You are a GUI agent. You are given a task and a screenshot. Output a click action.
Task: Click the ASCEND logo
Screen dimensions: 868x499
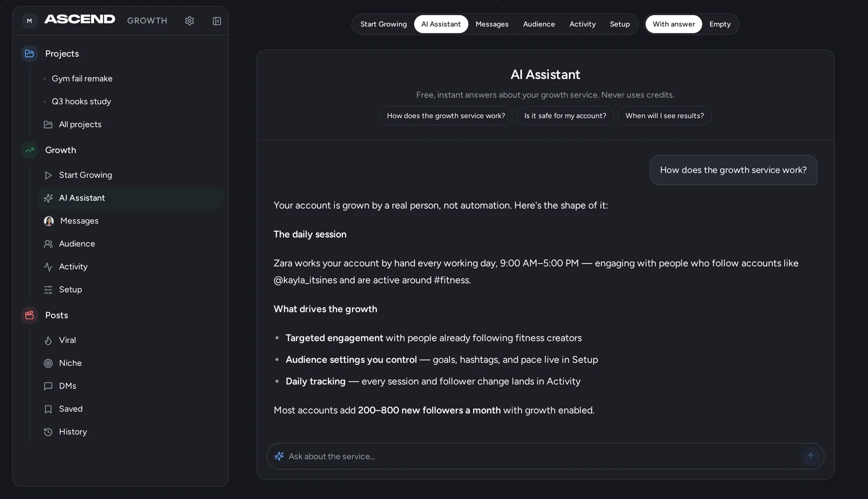[x=80, y=19]
